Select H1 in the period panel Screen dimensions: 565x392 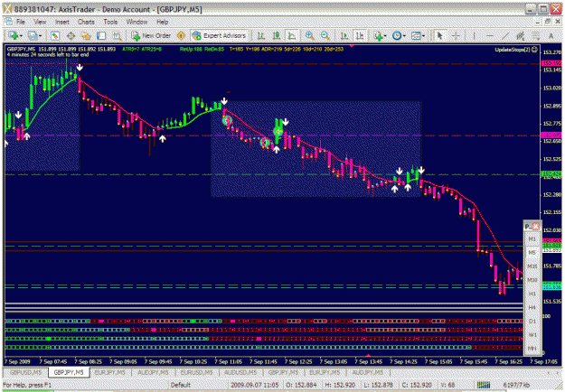(532, 294)
